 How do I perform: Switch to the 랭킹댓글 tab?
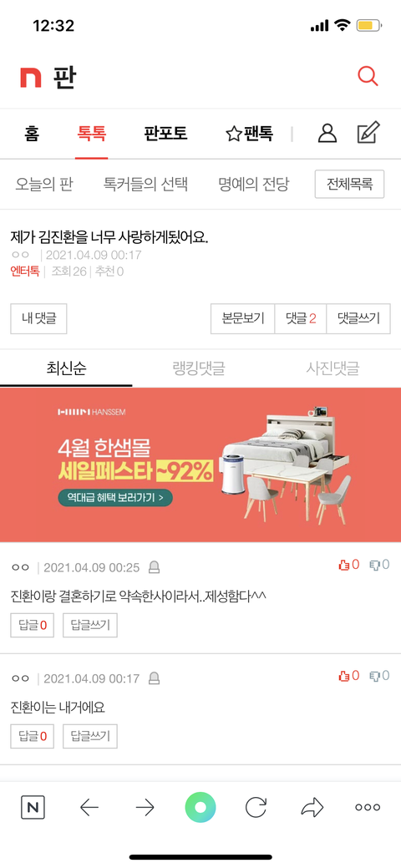[199, 368]
